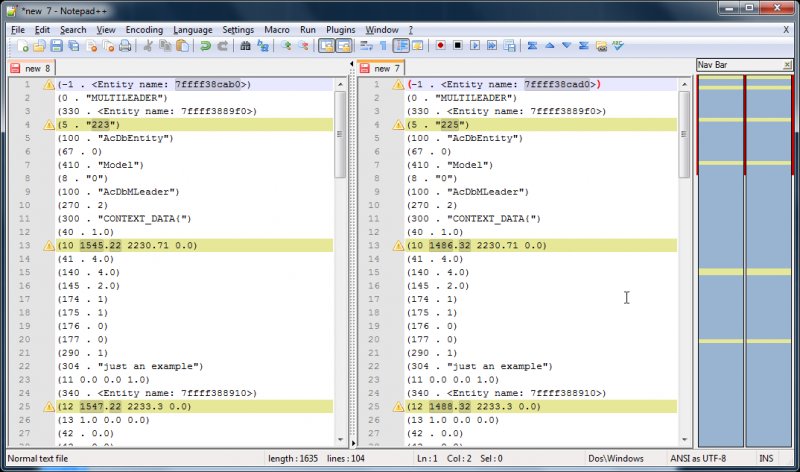This screenshot has height=472, width=800.
Task: Play back the recorded macro
Action: pyautogui.click(x=475, y=45)
